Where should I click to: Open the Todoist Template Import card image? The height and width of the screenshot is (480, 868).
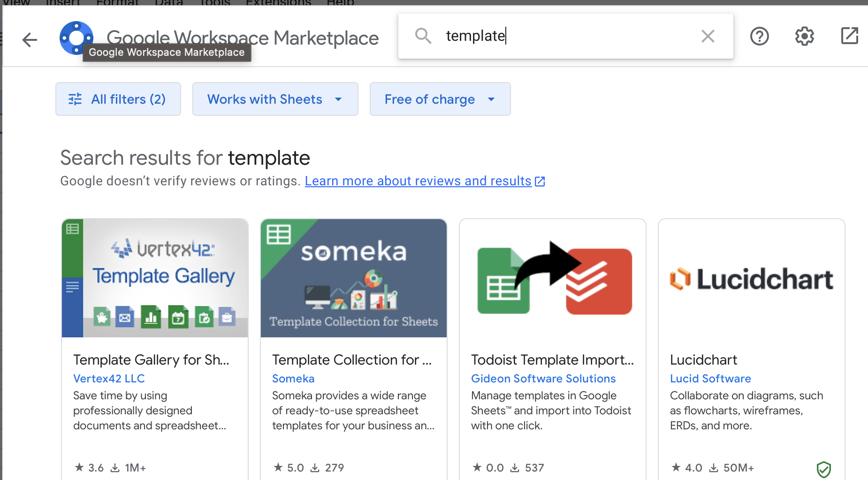(553, 278)
